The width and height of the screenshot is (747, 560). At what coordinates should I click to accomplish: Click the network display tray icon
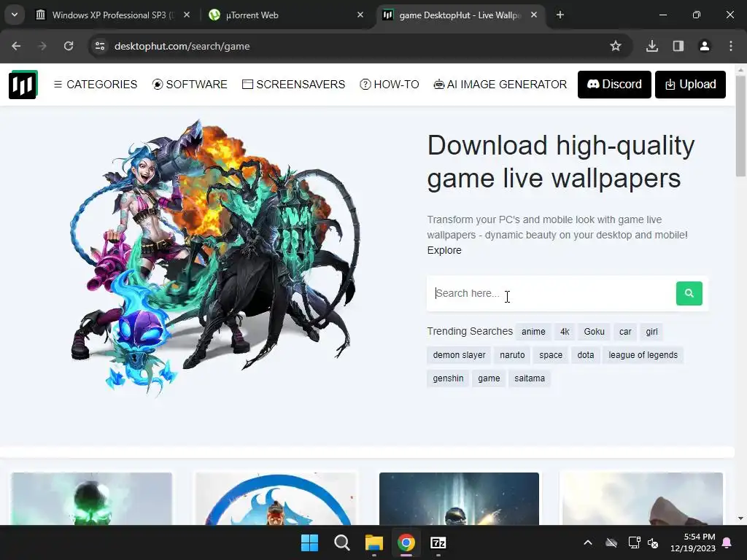click(634, 542)
